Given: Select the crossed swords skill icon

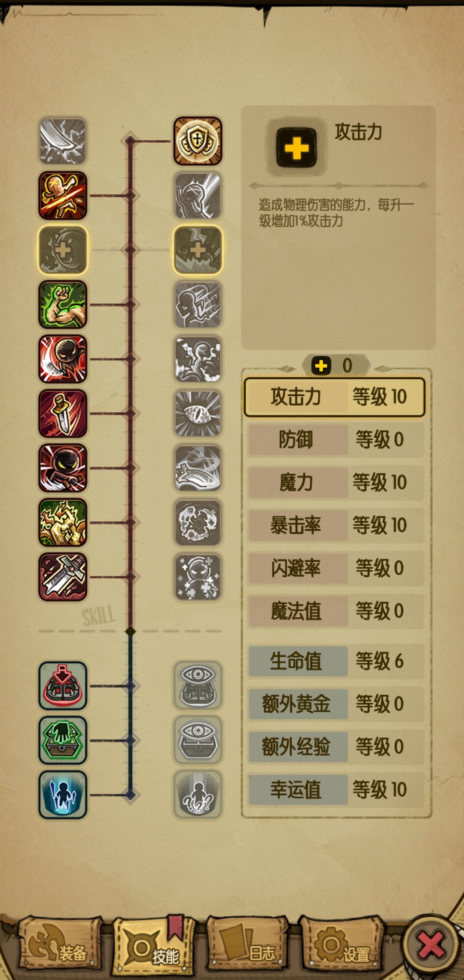Looking at the screenshot, I should 63,577.
